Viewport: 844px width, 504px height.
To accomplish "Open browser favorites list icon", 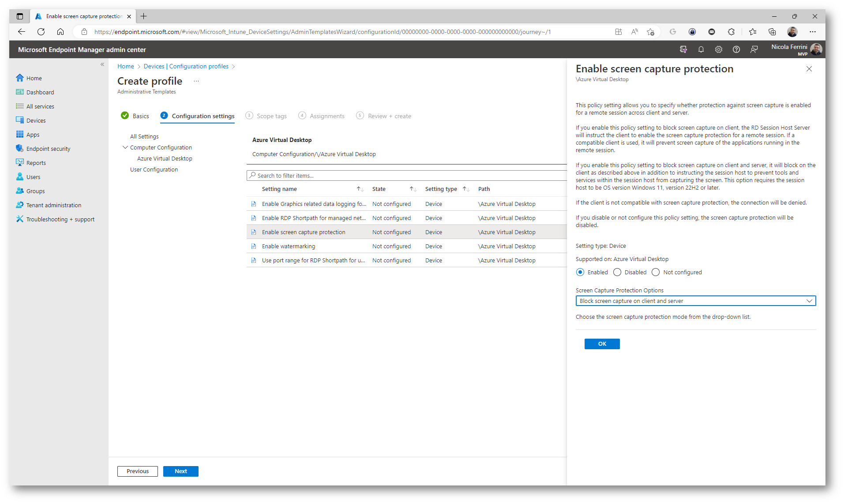I will point(753,32).
